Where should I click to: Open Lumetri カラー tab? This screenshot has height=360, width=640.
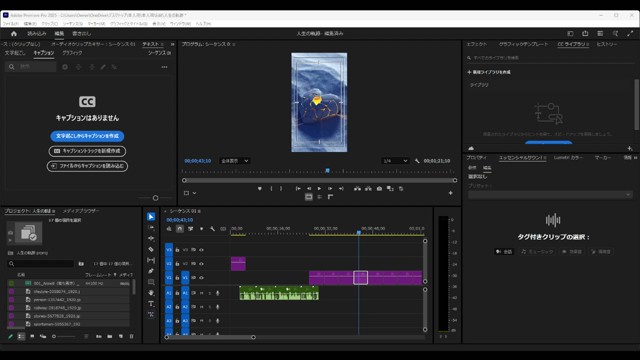pyautogui.click(x=568, y=158)
